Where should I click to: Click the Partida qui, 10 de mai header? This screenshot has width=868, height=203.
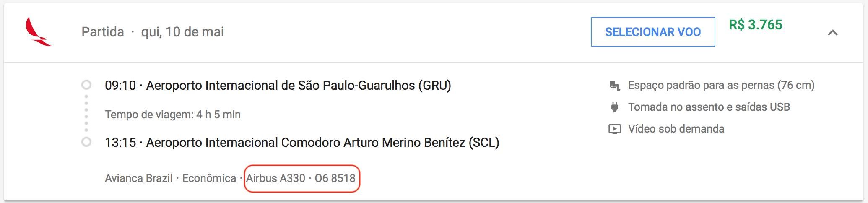(x=153, y=32)
